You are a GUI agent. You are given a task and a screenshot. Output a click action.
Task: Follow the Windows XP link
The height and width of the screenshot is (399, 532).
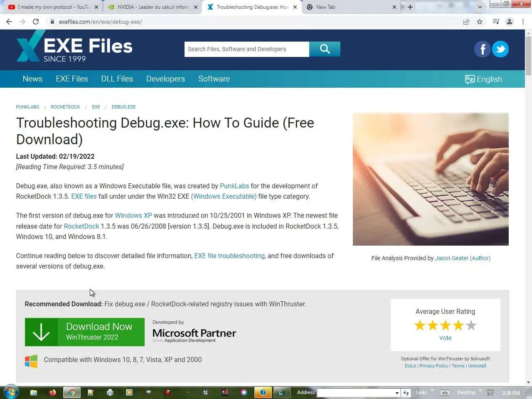pos(133,215)
